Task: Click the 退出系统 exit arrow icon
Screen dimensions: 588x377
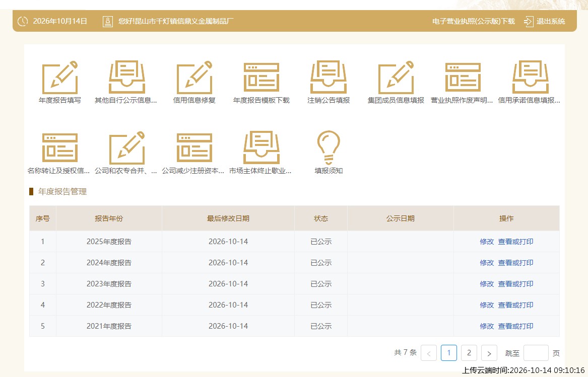Action: [529, 21]
